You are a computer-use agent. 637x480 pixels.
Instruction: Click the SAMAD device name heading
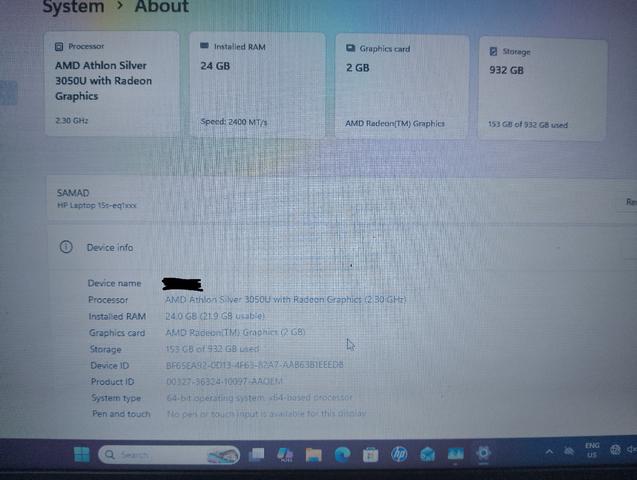point(73,193)
